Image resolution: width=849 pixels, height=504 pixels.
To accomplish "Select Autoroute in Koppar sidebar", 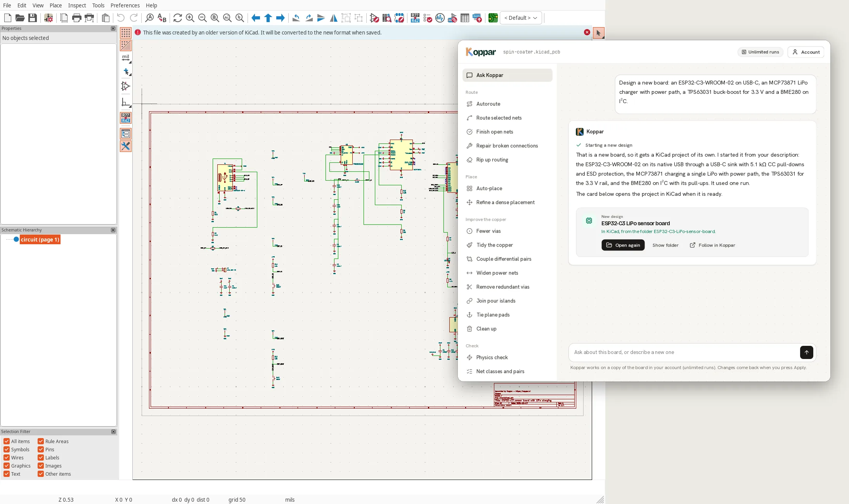I will click(x=507, y=104).
